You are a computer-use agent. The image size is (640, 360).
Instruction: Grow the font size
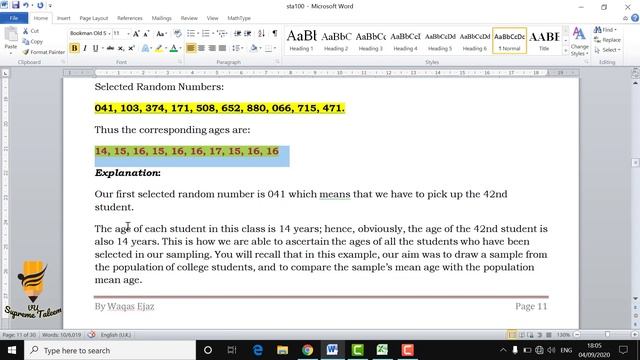tap(136, 34)
